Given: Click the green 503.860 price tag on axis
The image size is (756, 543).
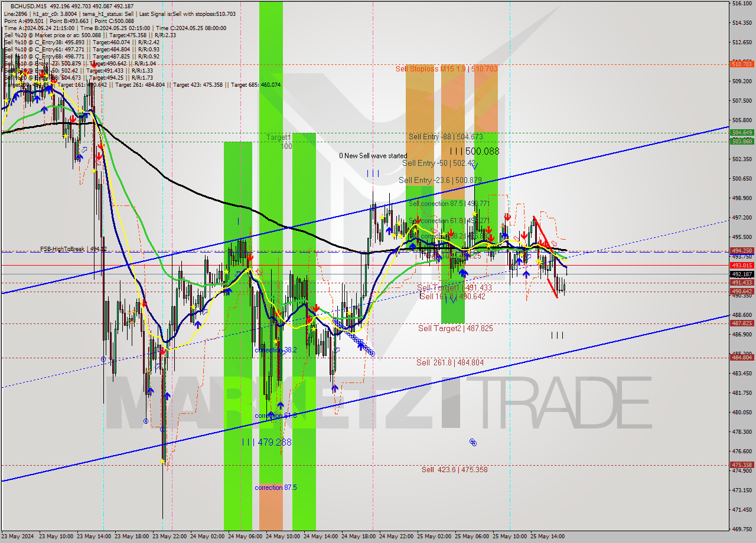Looking at the screenshot, I should [742, 141].
